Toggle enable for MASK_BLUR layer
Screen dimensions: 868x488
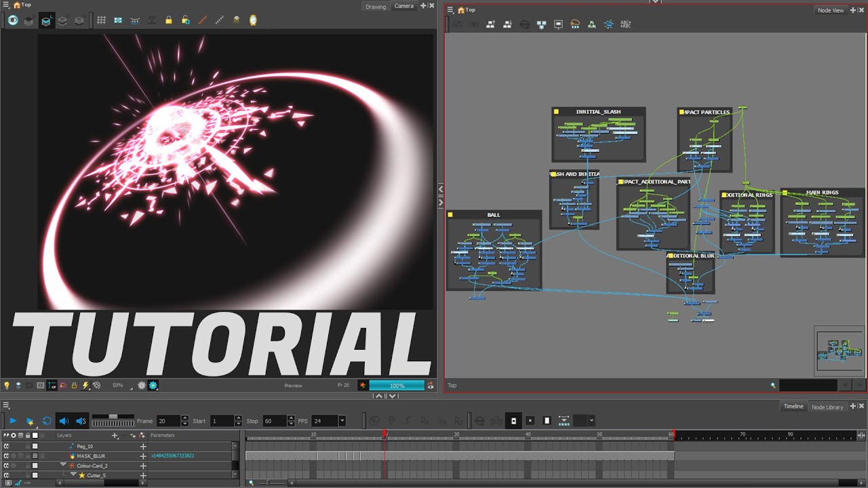pos(6,456)
